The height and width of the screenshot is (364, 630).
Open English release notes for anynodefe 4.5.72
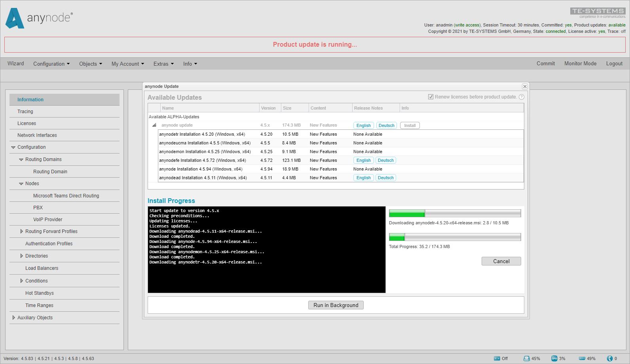(363, 160)
